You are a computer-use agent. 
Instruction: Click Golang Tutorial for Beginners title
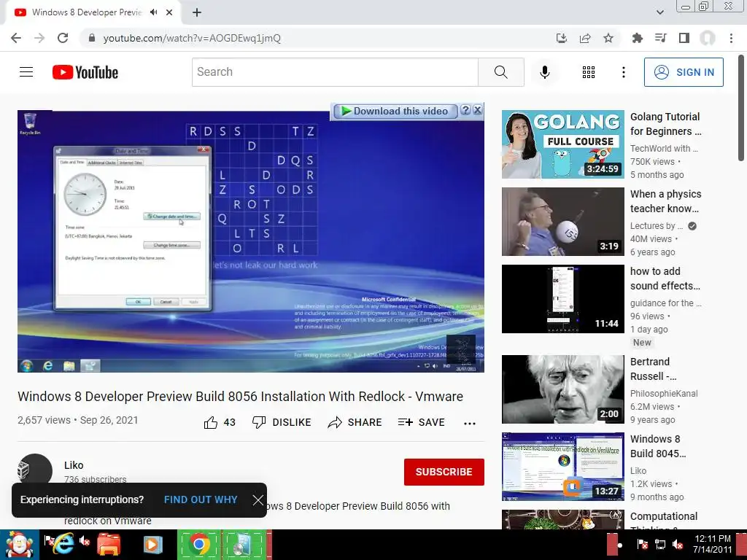point(665,124)
